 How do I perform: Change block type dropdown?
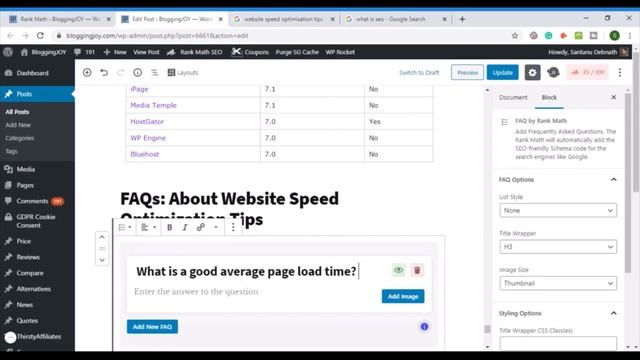click(x=125, y=227)
